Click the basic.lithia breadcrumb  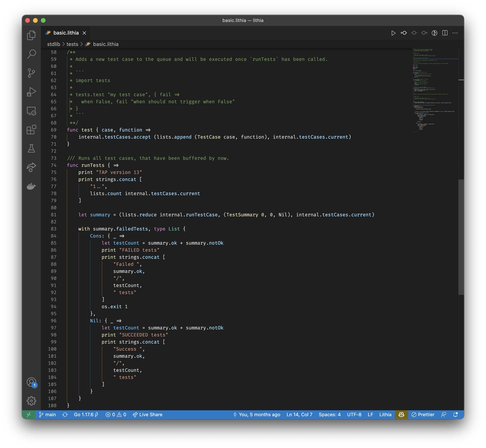(106, 44)
